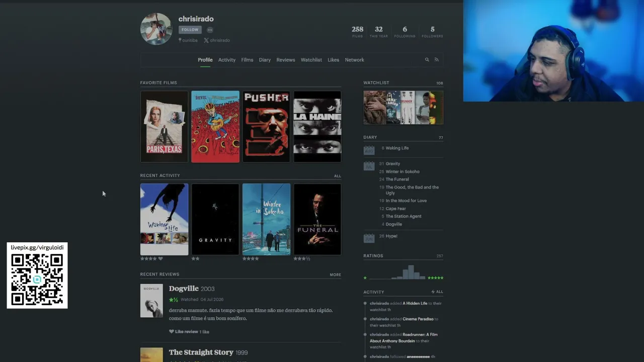Open the Activity tab
The width and height of the screenshot is (644, 362).
point(227,60)
